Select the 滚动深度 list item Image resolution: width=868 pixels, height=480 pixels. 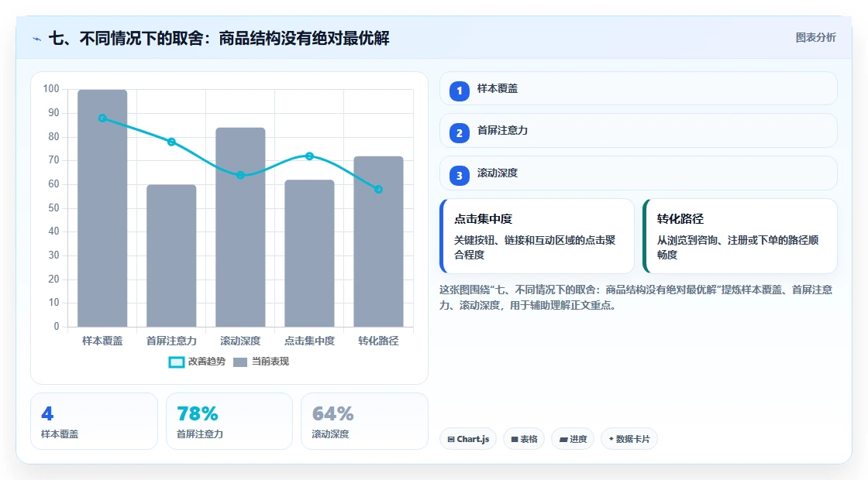639,173
